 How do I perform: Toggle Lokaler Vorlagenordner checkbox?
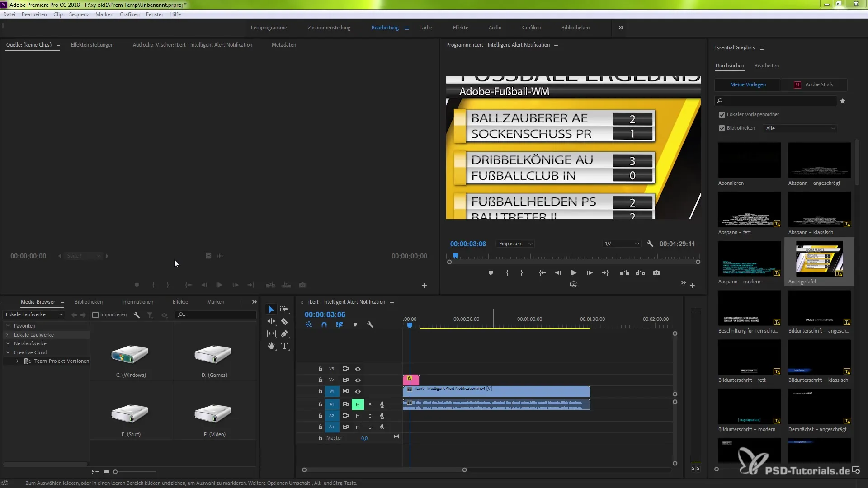pyautogui.click(x=722, y=115)
